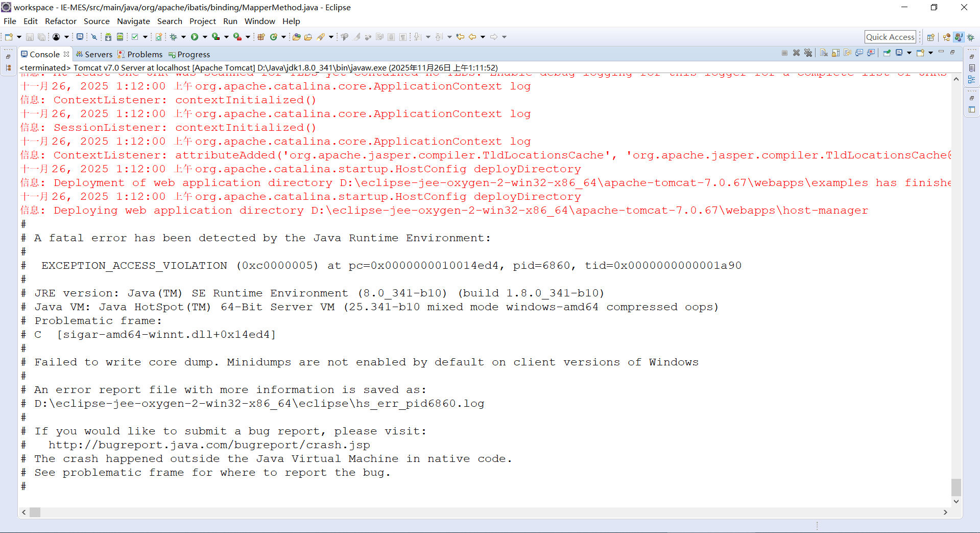Click the horizontal scrollbar right arrow
Image resolution: width=980 pixels, height=533 pixels.
pyautogui.click(x=946, y=512)
